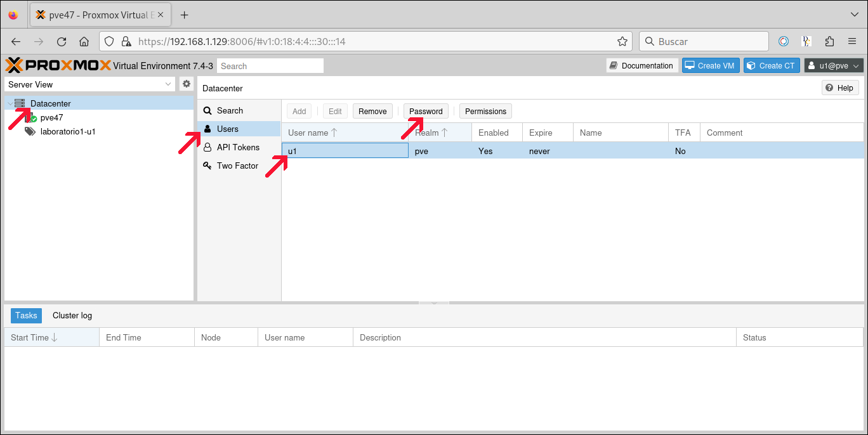Screen dimensions: 868x435
Task: Go back one page in Firefox
Action: (x=16, y=41)
